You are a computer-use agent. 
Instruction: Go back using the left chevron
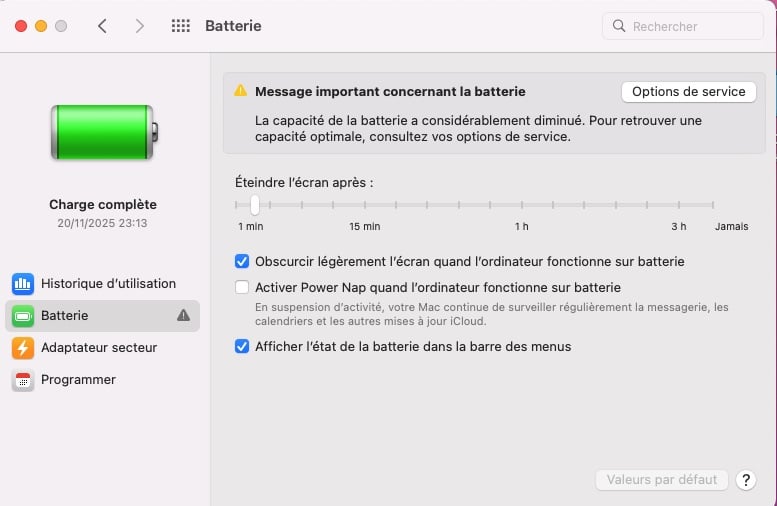[102, 26]
